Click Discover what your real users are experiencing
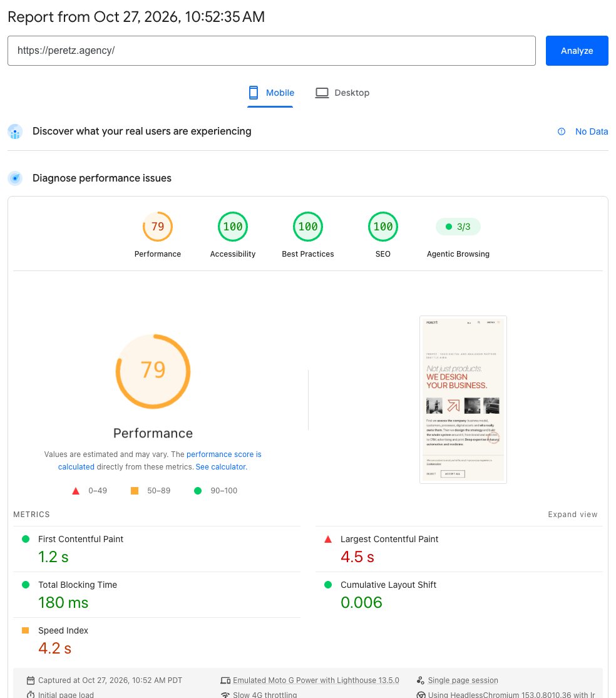The width and height of the screenshot is (616, 698). (x=142, y=131)
